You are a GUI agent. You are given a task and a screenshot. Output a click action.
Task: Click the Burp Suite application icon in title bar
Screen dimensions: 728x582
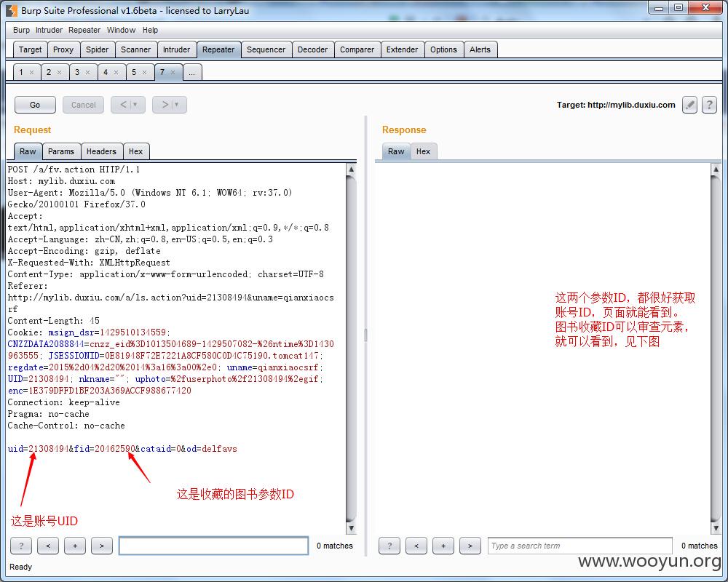click(12, 10)
